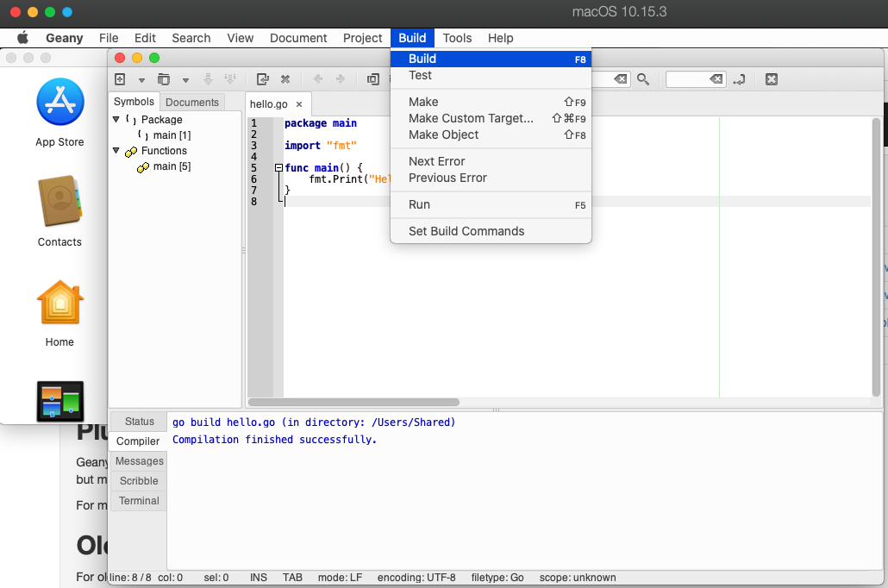The width and height of the screenshot is (888, 588).
Task: Switch to the Status message tab
Action: click(x=140, y=422)
